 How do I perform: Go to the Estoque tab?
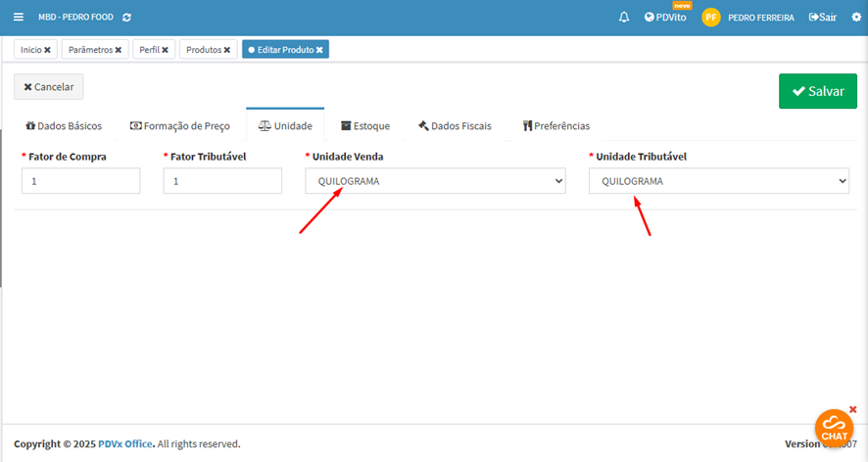coord(365,126)
